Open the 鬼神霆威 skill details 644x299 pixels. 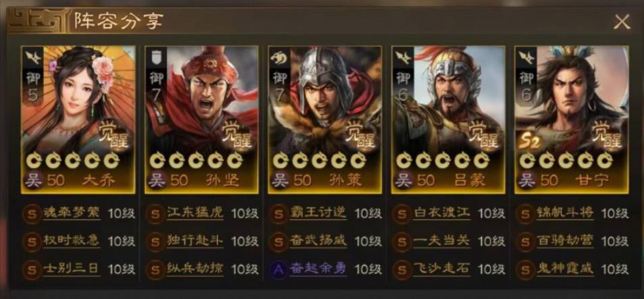tap(565, 269)
